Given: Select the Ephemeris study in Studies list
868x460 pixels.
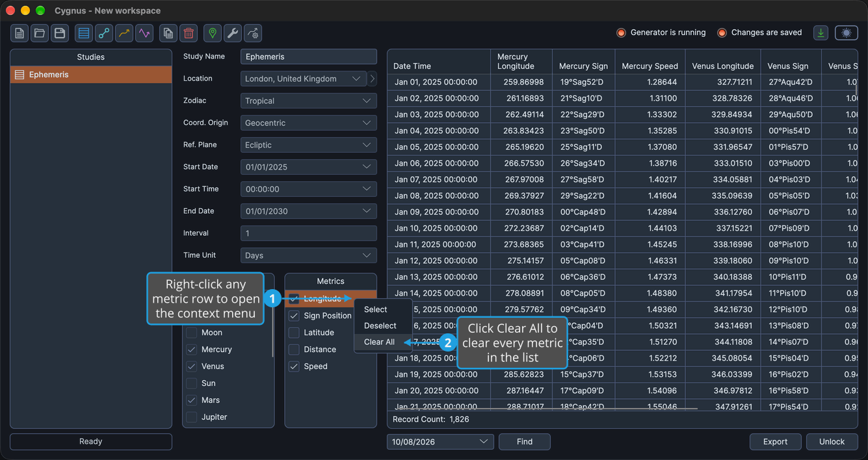Looking at the screenshot, I should coord(91,75).
